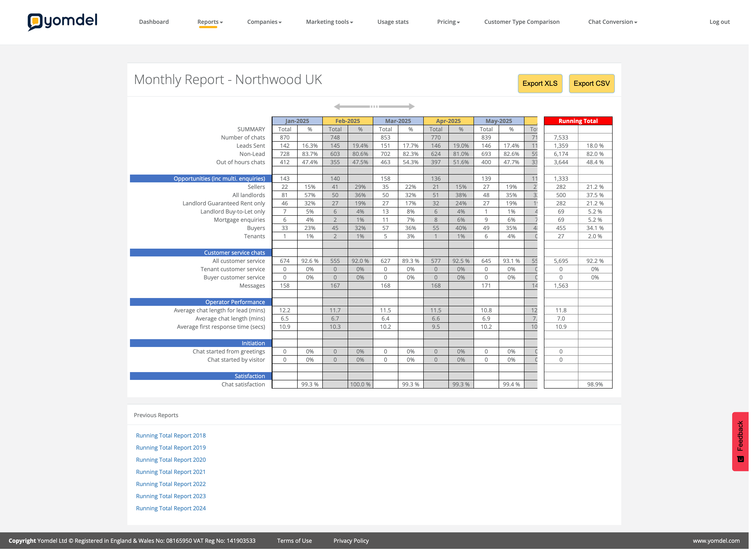756x551 pixels.
Task: Open Running Total Report 2018
Action: pos(171,435)
